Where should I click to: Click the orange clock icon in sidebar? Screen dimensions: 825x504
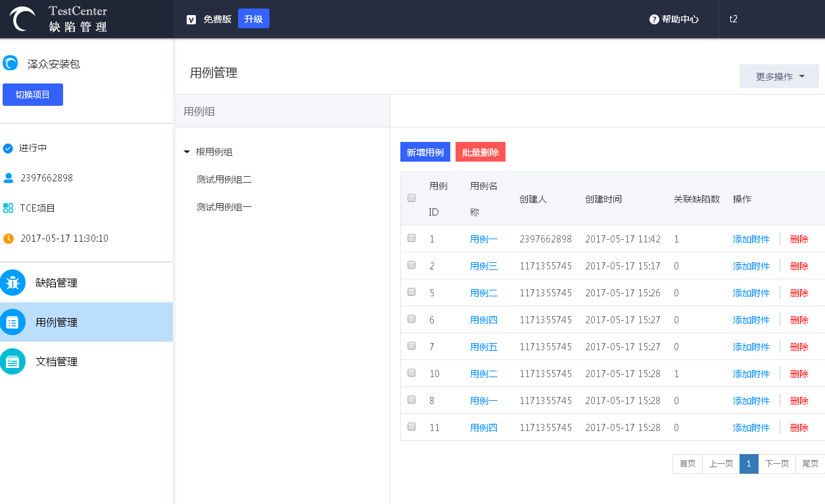9,239
